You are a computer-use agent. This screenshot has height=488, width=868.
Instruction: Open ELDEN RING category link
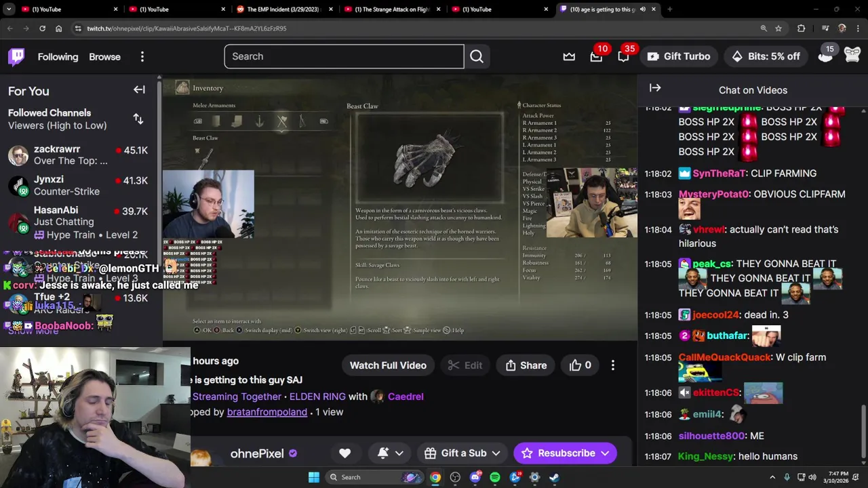pyautogui.click(x=317, y=396)
